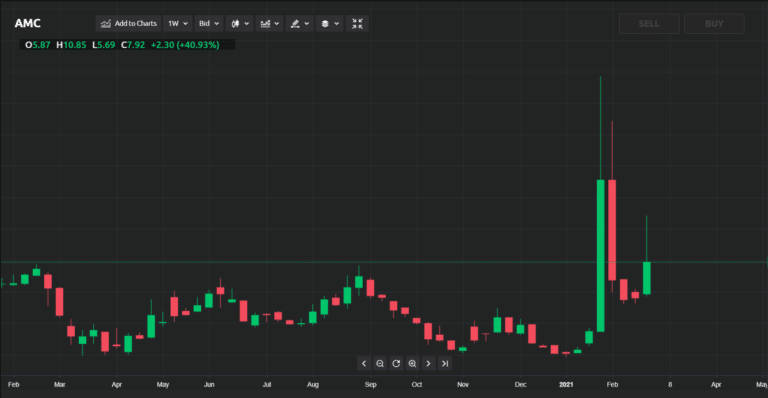Click the Jun label on time axis
768x398 pixels.
(x=209, y=385)
